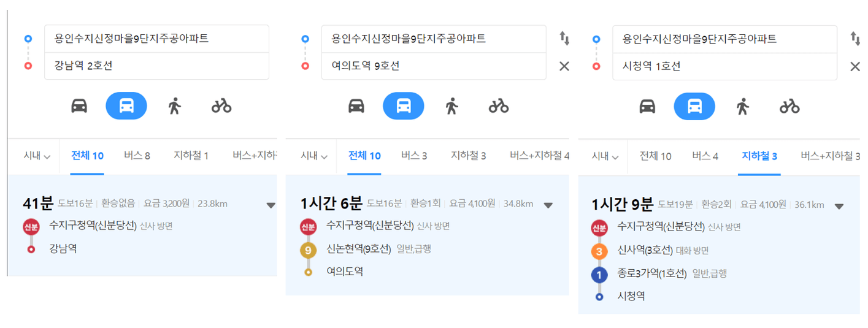This screenshot has height=328, width=868.
Task: Select transit mode in the 강남역 panel
Action: click(x=126, y=106)
